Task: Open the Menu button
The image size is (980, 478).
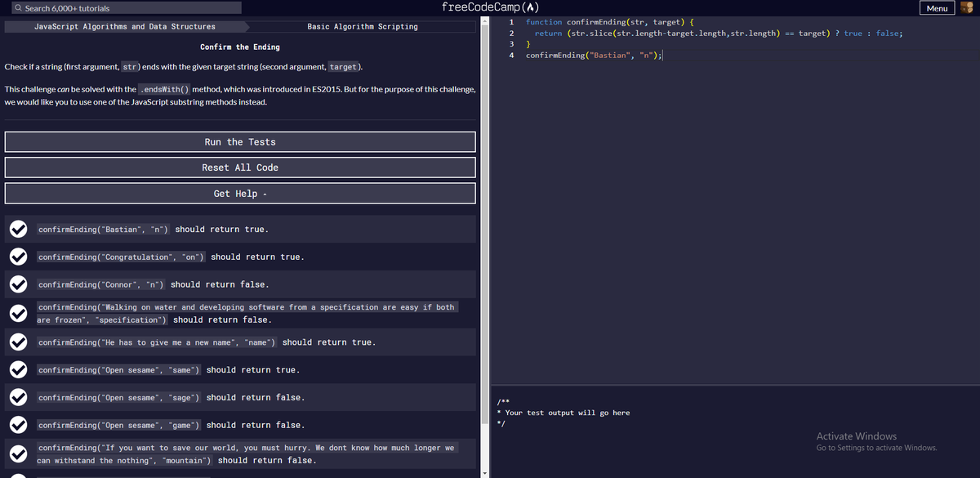Action: tap(938, 8)
